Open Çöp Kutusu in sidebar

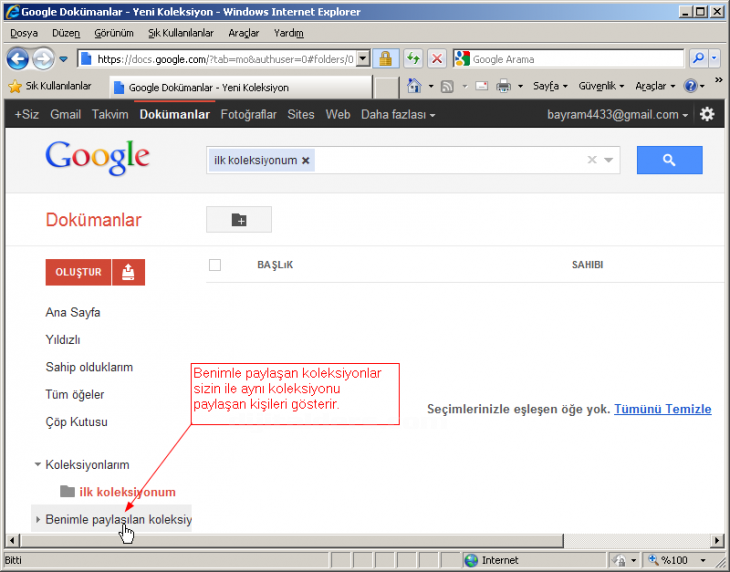tap(76, 422)
